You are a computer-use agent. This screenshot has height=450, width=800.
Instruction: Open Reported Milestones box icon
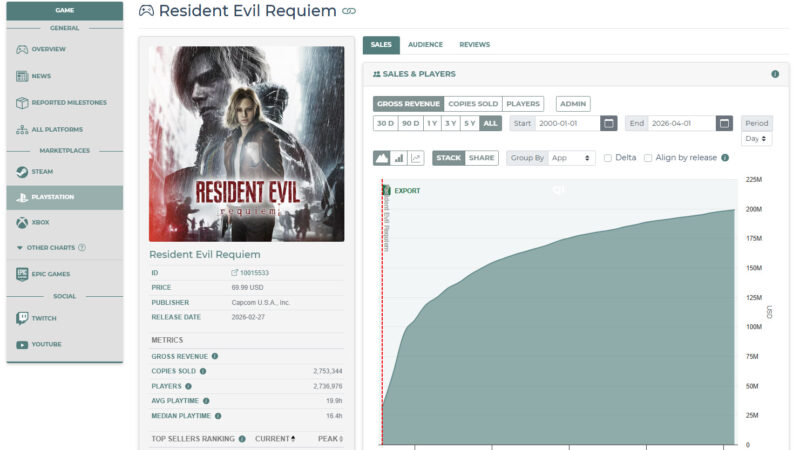(22, 103)
